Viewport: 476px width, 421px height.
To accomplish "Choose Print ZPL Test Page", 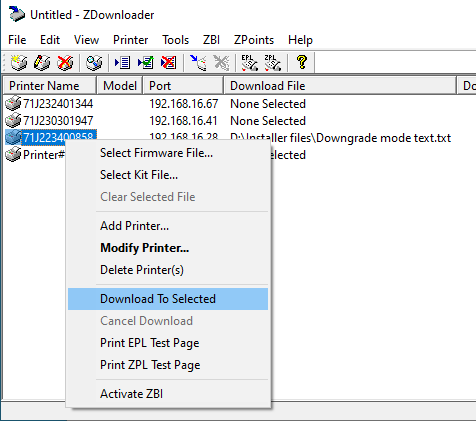I will pos(168,365).
